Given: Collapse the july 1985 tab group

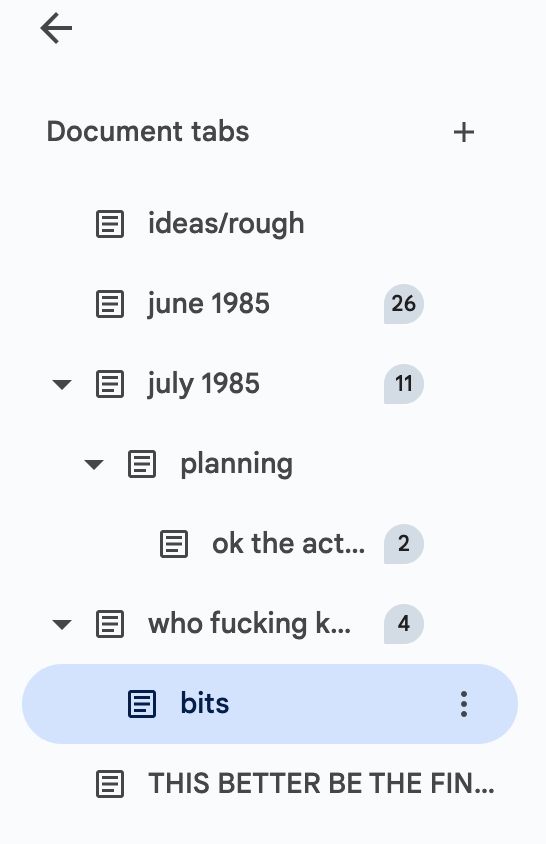Looking at the screenshot, I should (61, 384).
